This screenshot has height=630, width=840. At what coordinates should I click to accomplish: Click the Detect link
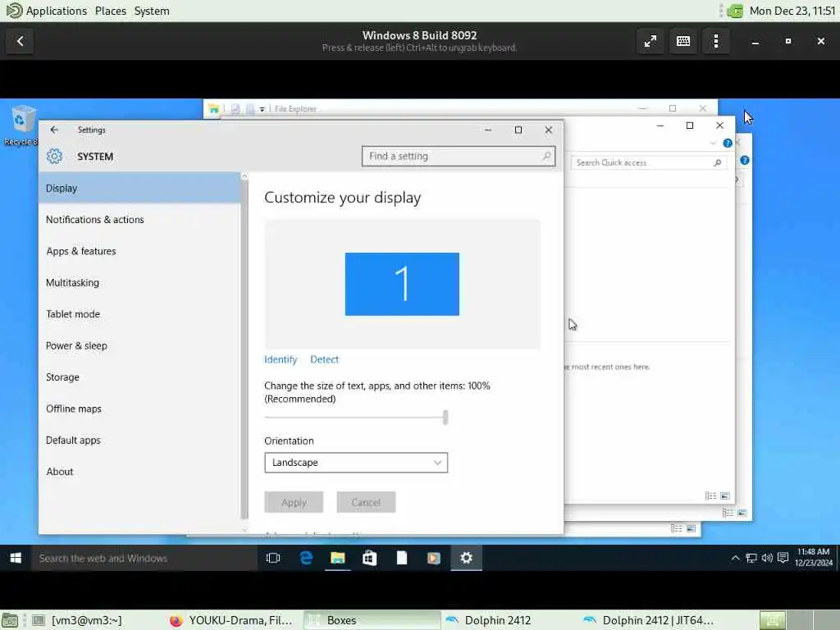[x=324, y=359]
